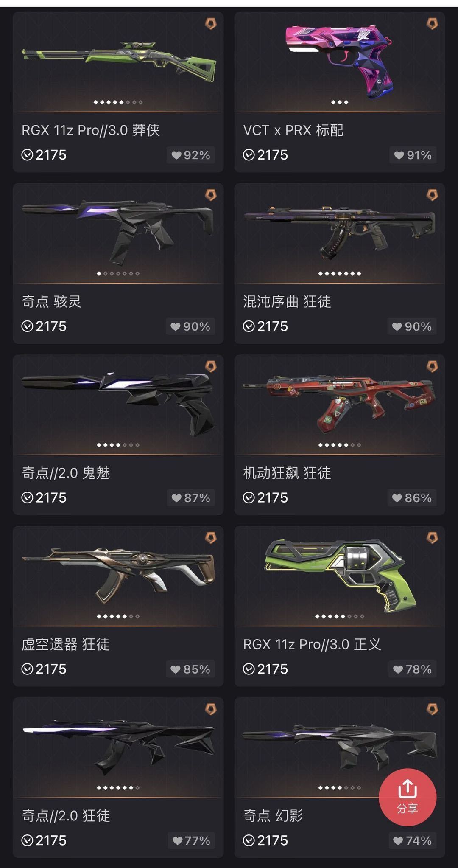Click the tier badge icon on 混沌序曲 狂徒
This screenshot has height=868, width=458.
coord(432,195)
